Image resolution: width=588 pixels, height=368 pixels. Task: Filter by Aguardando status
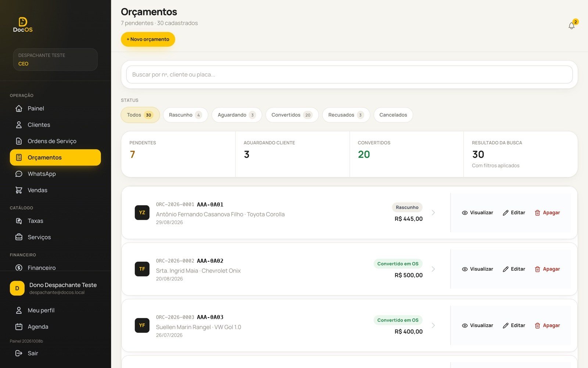237,115
